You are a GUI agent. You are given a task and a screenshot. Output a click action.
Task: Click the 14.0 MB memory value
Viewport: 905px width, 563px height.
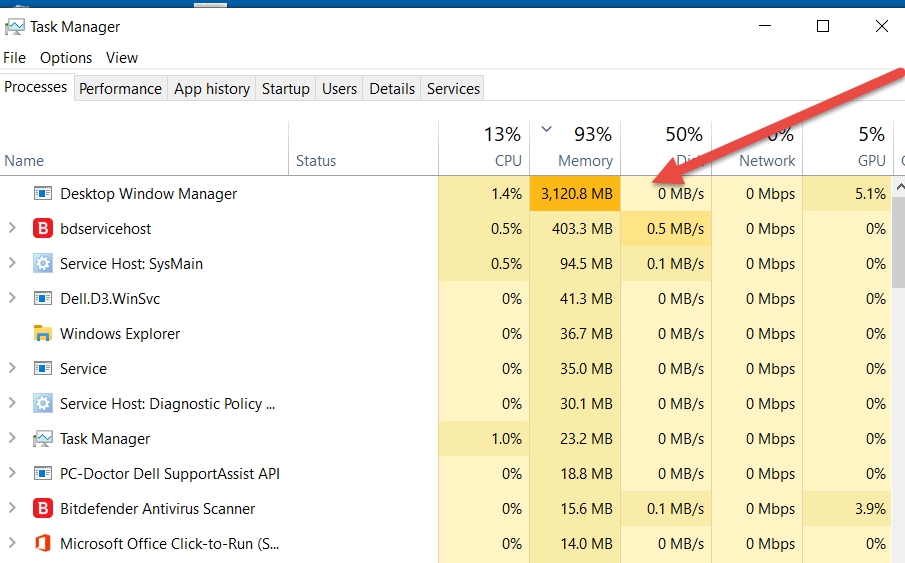coord(586,543)
